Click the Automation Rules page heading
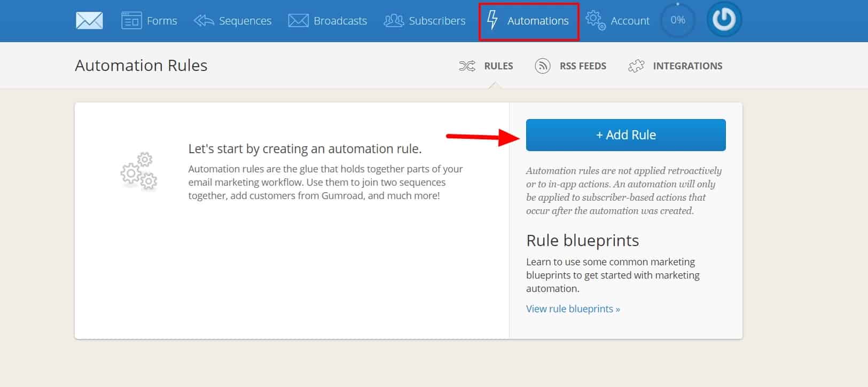Screen dimensions: 868x387 pyautogui.click(x=141, y=66)
